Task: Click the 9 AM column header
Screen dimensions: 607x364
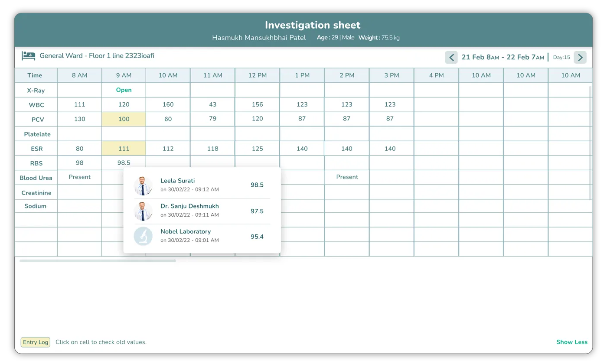Action: point(124,75)
